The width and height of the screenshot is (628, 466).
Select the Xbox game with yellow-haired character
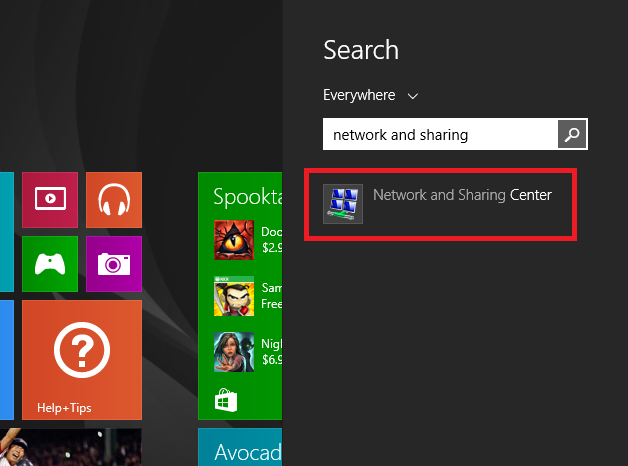pyautogui.click(x=234, y=296)
